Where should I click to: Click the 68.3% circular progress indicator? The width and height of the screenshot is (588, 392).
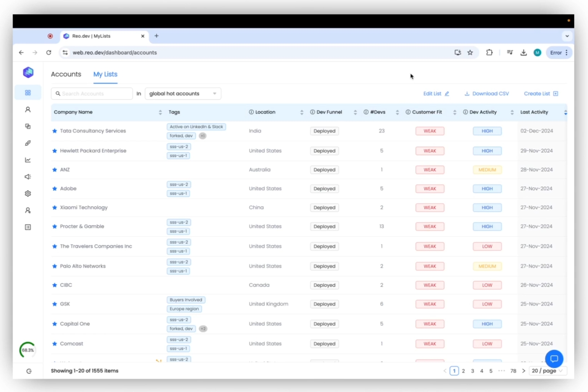pos(28,350)
